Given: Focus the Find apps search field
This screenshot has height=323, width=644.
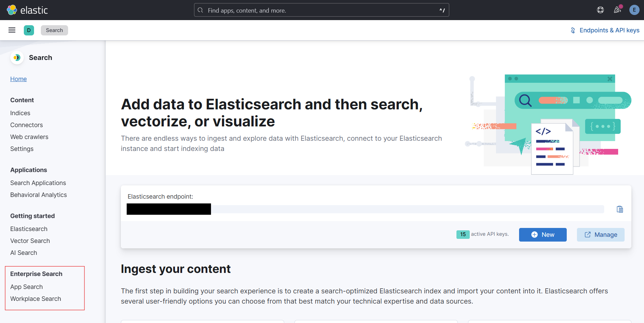Looking at the screenshot, I should click(321, 10).
